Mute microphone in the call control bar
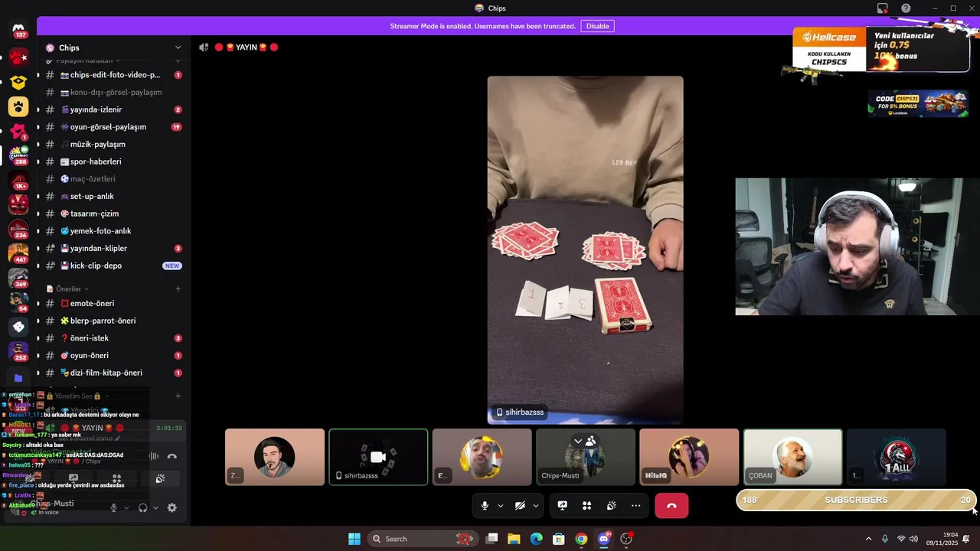Image resolution: width=980 pixels, height=551 pixels. click(485, 506)
